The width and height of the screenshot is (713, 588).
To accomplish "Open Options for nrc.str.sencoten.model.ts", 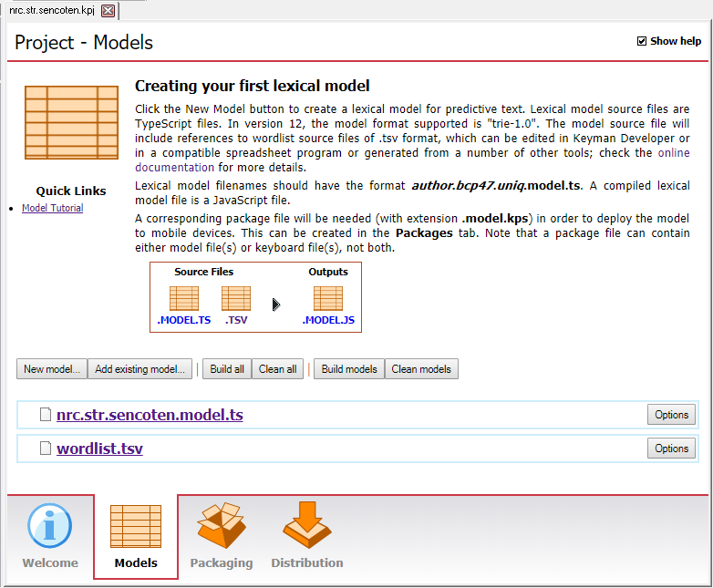I will [671, 414].
